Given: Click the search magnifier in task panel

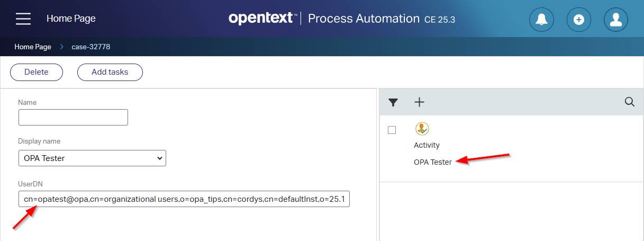Looking at the screenshot, I should [629, 102].
